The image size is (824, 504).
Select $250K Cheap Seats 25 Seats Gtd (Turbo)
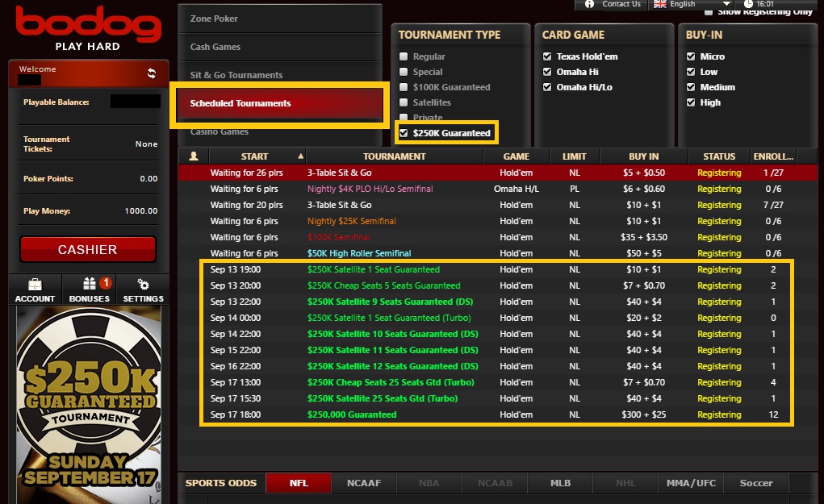point(496,382)
